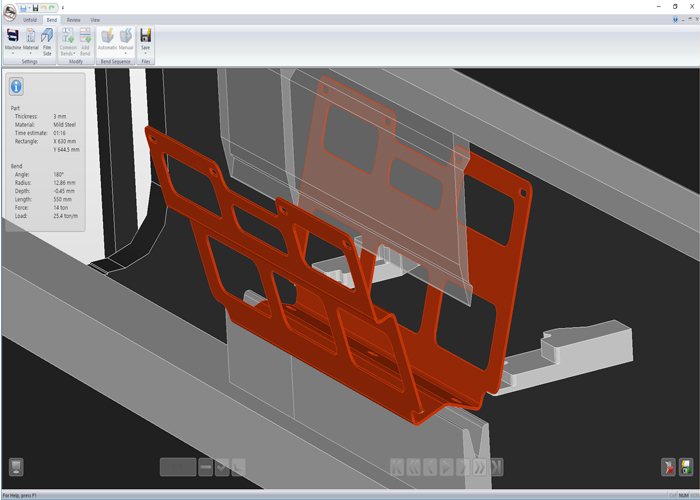Open the Review tab
This screenshot has height=500, width=700.
(74, 19)
